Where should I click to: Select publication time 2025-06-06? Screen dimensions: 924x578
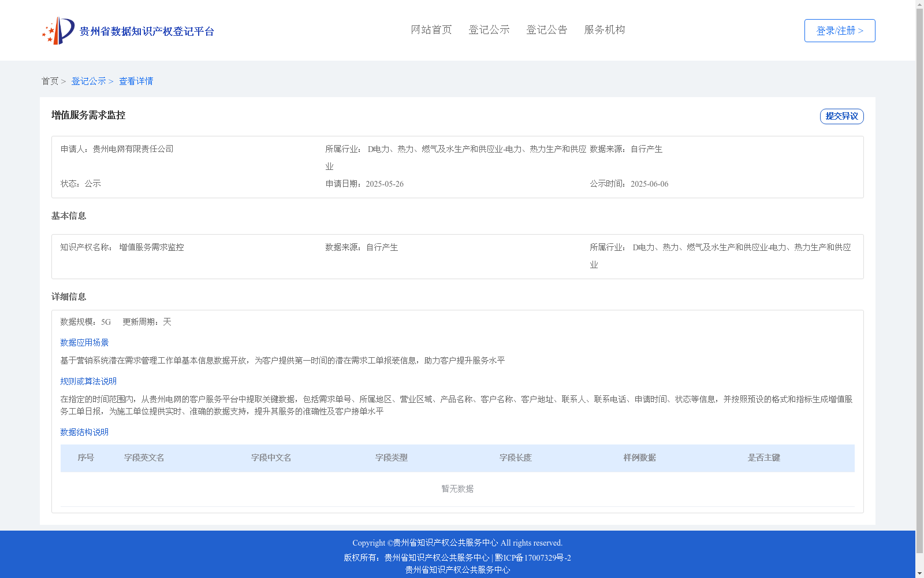coord(649,184)
